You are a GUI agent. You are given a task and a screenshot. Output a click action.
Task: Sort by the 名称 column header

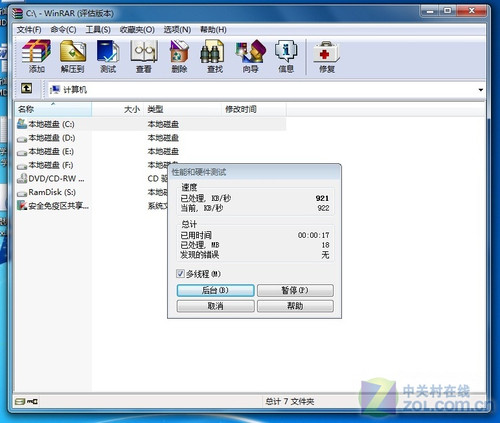pos(53,109)
